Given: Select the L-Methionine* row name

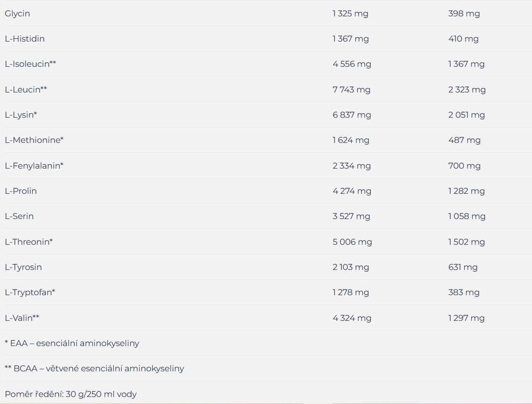Looking at the screenshot, I should click(34, 140).
